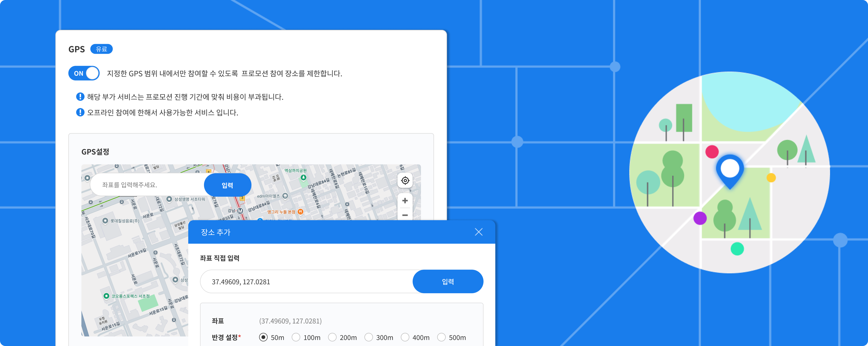
Task: Zoom in with the map plus button
Action: click(405, 201)
